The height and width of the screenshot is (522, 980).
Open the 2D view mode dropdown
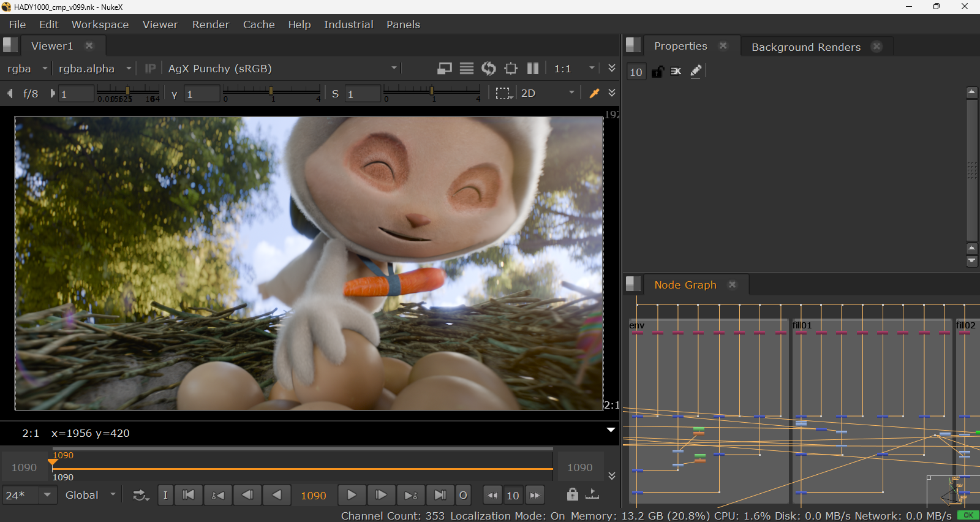tap(548, 93)
